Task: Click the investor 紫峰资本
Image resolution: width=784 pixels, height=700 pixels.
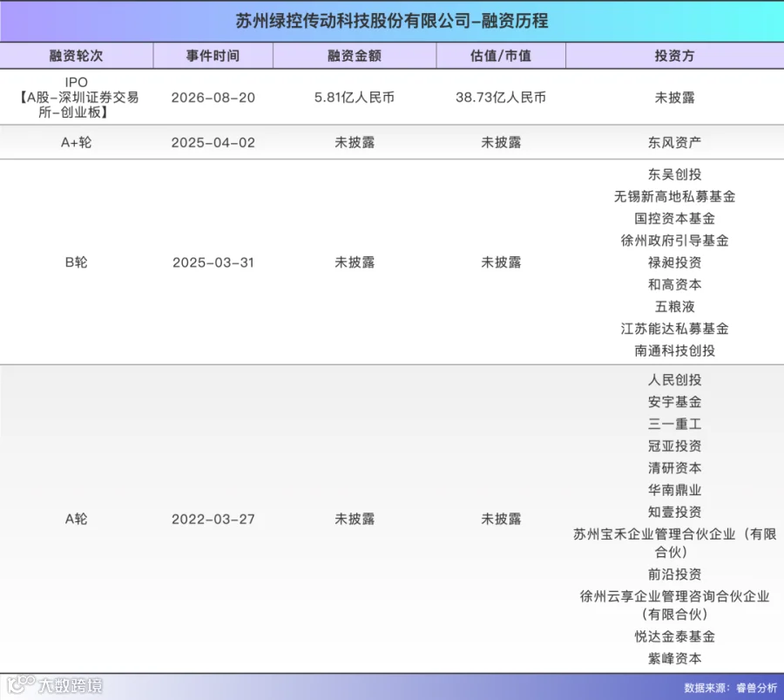Action: [674, 658]
